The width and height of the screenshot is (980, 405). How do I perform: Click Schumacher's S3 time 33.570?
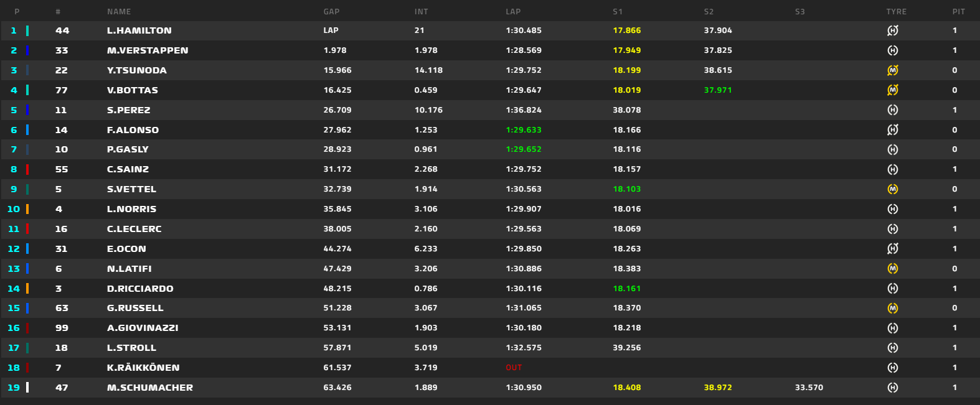coord(809,388)
